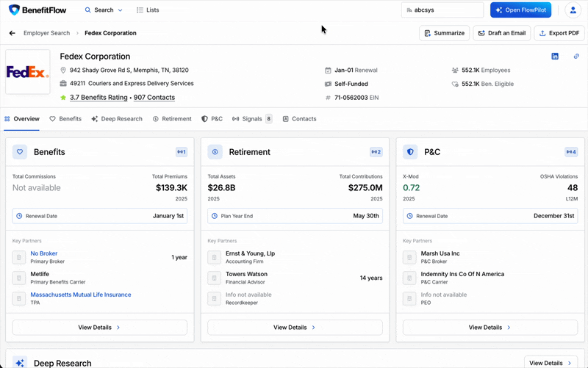Export the profile as PDF
588x368 pixels.
[x=559, y=33]
